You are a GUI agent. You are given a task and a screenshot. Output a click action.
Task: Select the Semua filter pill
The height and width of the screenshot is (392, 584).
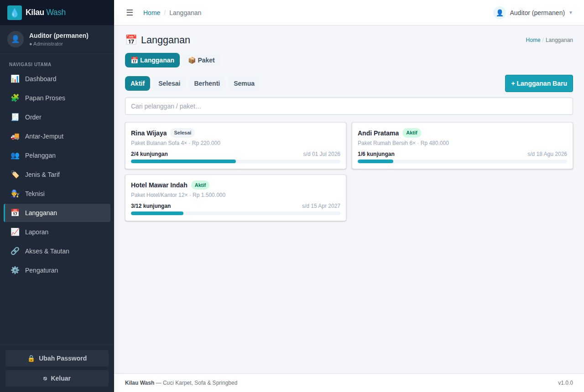244,83
